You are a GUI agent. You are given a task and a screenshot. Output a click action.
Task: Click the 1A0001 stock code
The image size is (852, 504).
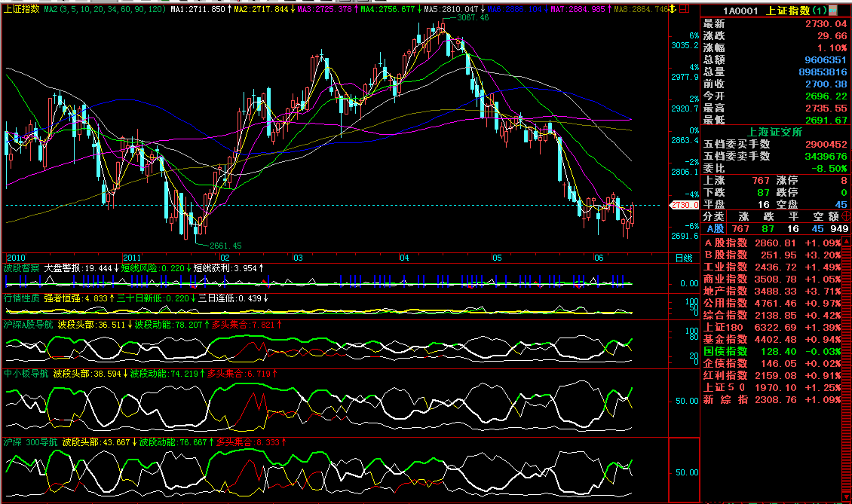click(x=740, y=11)
